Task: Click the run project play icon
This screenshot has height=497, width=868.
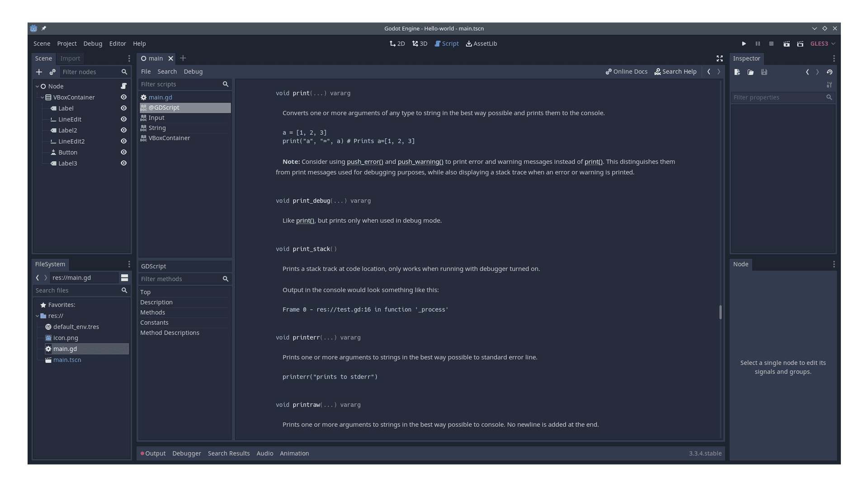Action: 743,43
